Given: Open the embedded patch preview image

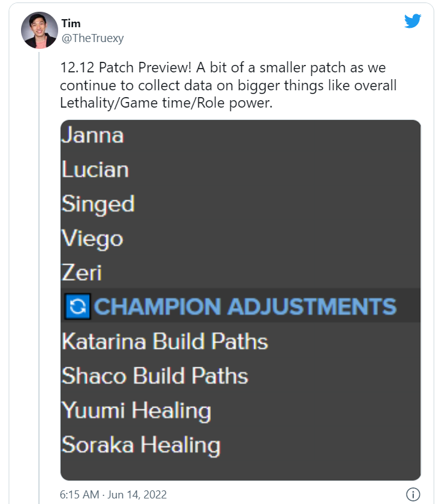Looking at the screenshot, I should (x=241, y=300).
